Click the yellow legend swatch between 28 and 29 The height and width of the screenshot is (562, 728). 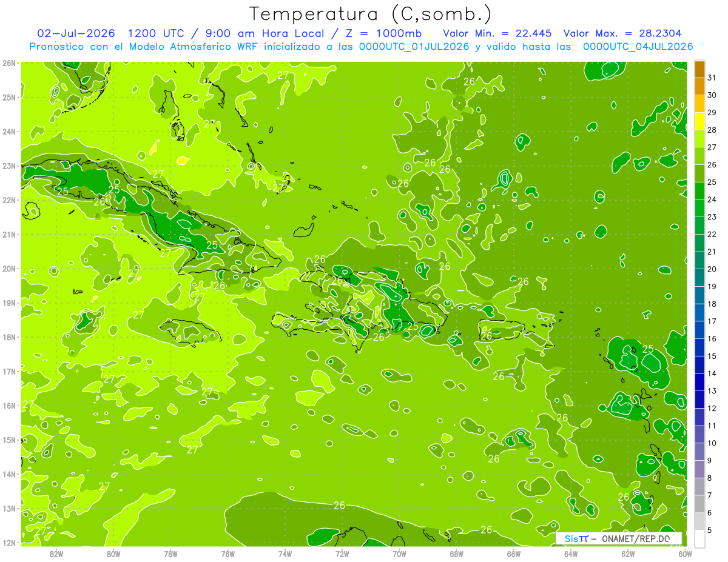pos(699,122)
